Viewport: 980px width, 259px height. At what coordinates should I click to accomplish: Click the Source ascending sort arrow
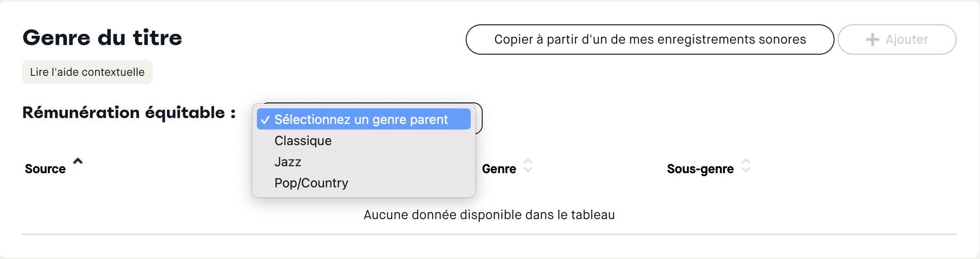coord(78,161)
